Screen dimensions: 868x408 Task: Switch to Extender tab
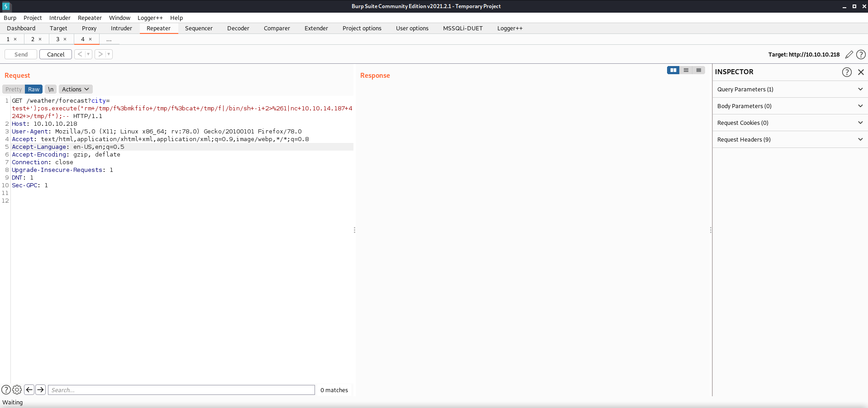tap(316, 28)
